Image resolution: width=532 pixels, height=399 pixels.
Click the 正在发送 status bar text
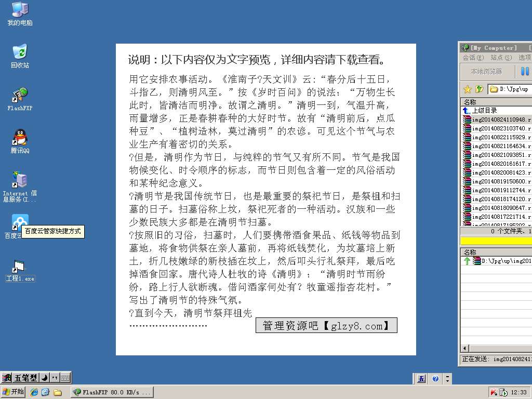(496, 359)
